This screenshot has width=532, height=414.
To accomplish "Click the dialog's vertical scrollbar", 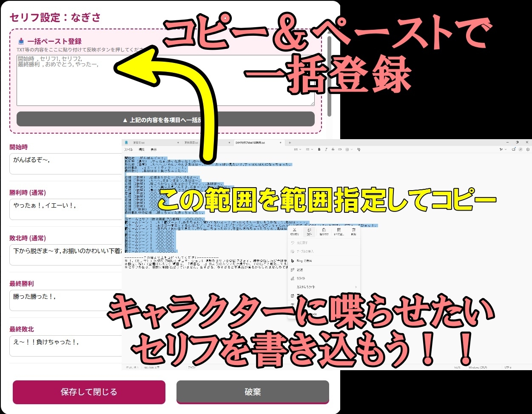I will click(329, 77).
